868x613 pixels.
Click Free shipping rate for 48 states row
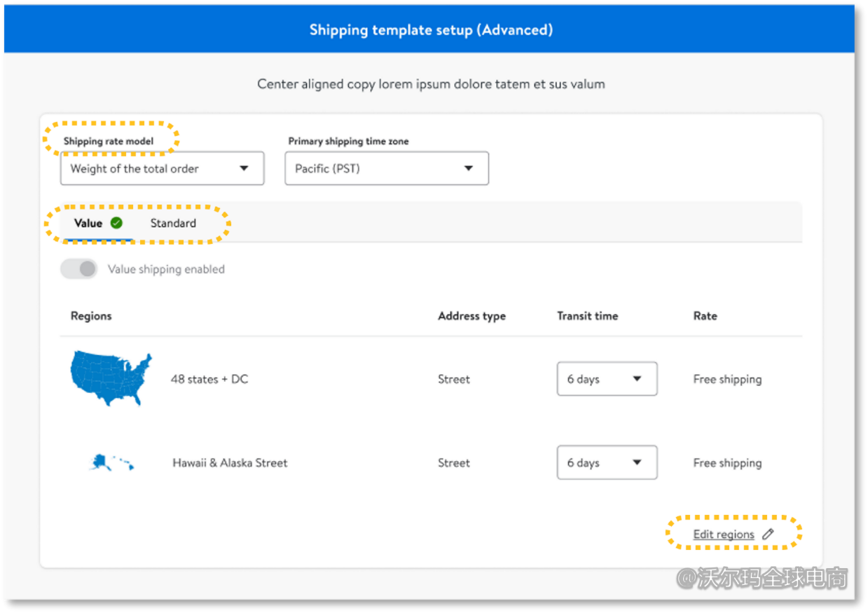(x=727, y=379)
